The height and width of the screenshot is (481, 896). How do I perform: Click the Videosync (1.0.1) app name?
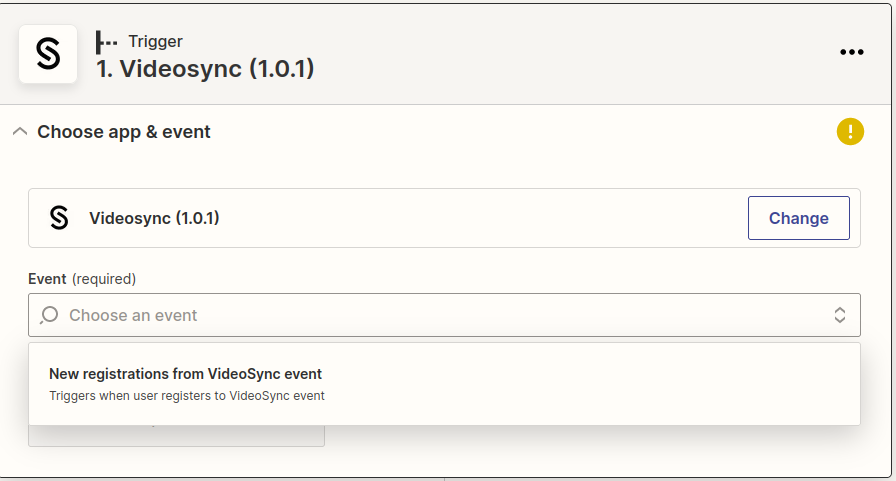[x=154, y=218]
